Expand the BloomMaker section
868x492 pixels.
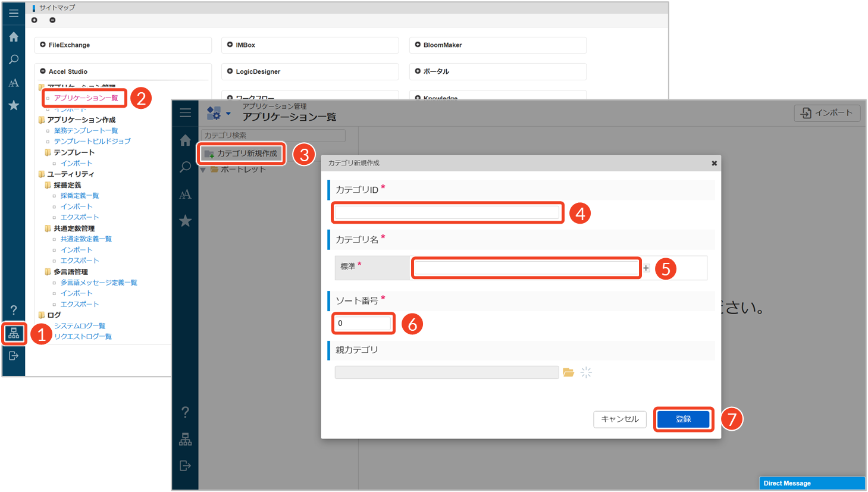point(418,45)
